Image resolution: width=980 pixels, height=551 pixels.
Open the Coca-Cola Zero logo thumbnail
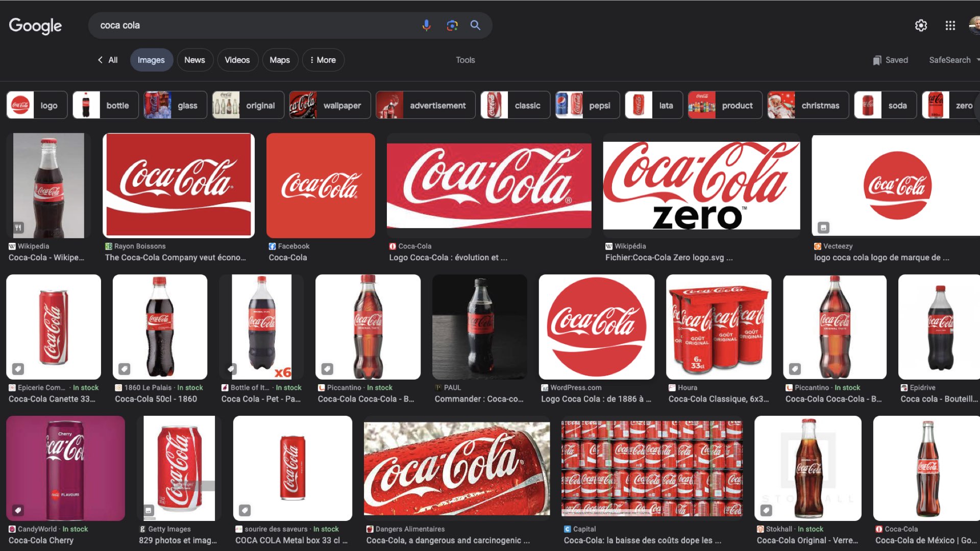tap(701, 186)
